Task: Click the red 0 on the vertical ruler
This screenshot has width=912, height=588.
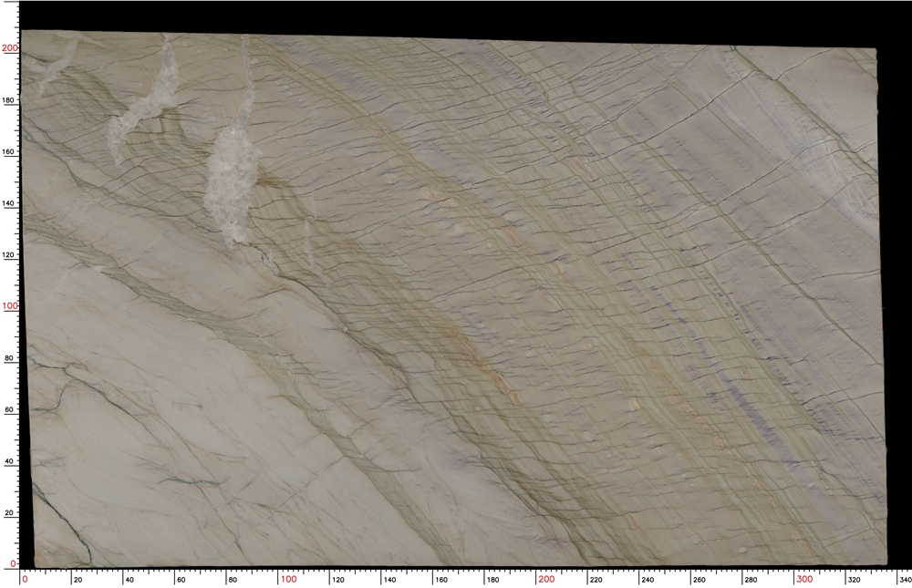Action: (14, 563)
